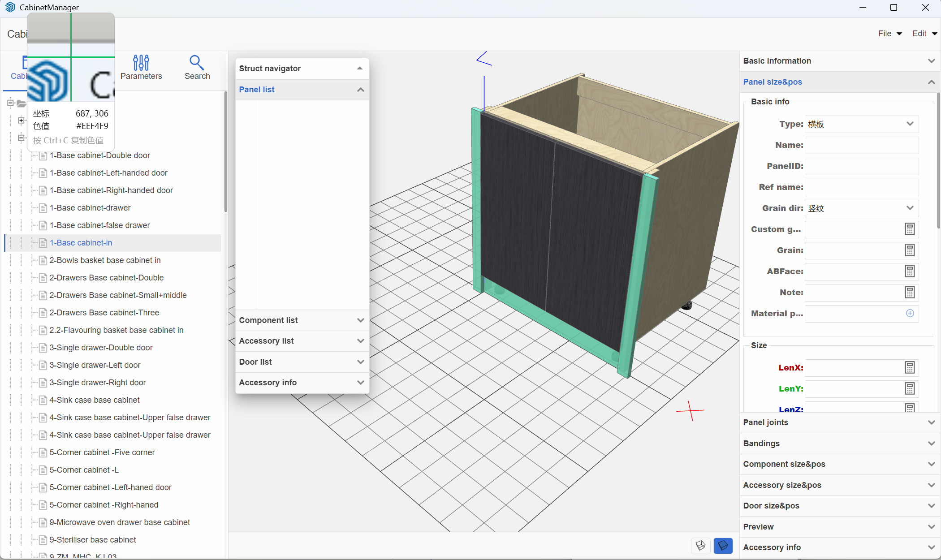
Task: Click the plus icon beside Material property field
Action: pyautogui.click(x=910, y=314)
